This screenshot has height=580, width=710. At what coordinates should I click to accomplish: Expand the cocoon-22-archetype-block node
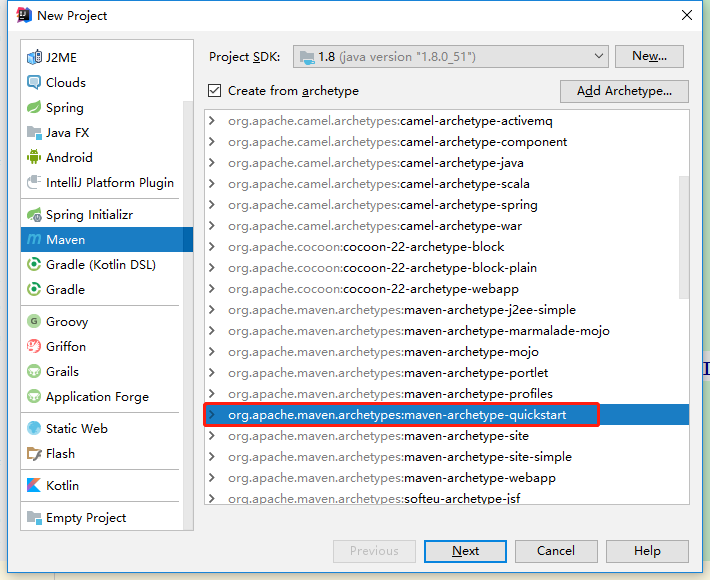(x=211, y=247)
